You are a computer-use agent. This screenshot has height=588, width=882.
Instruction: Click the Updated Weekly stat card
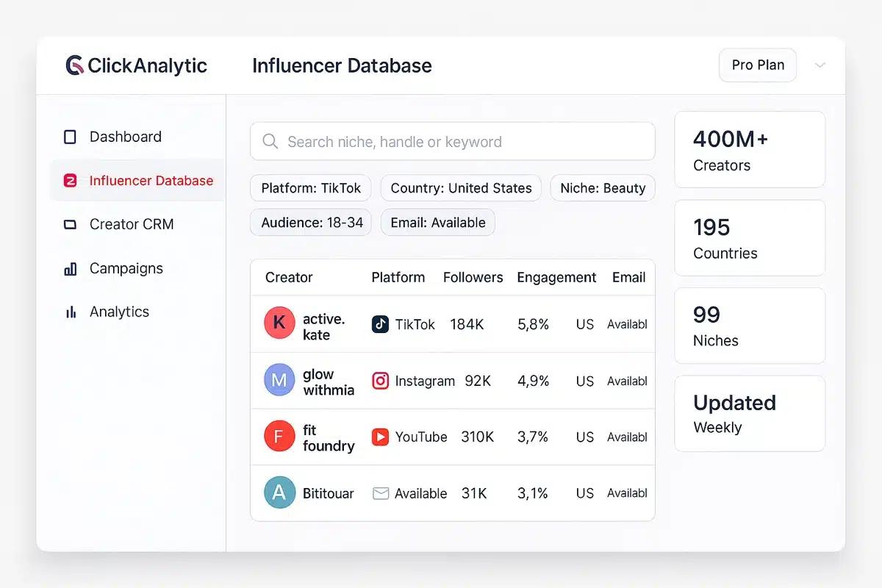750,413
